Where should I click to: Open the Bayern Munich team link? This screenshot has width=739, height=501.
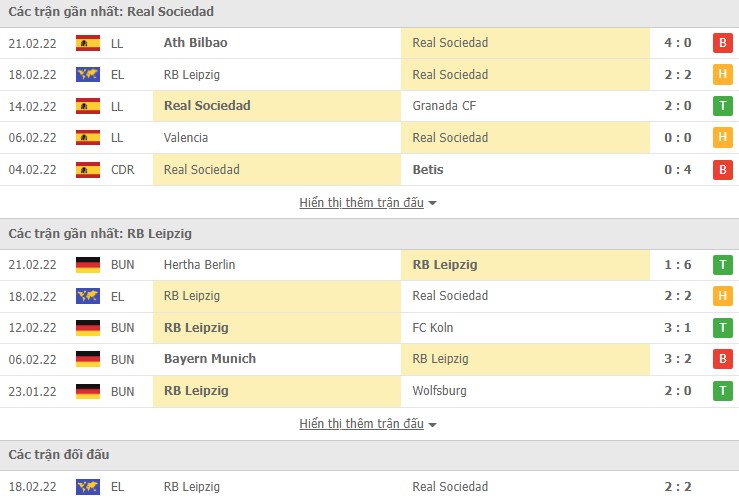click(x=209, y=359)
